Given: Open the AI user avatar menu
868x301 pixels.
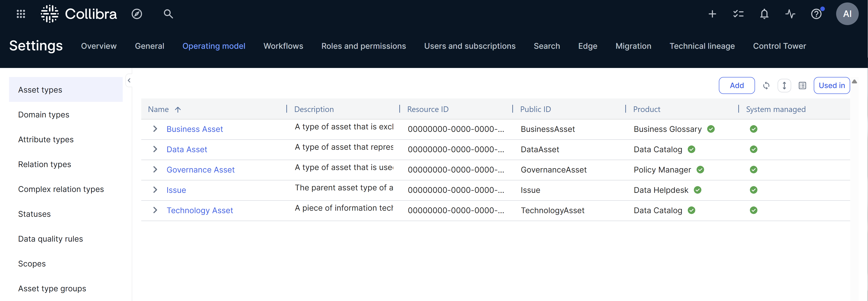Looking at the screenshot, I should pyautogui.click(x=847, y=14).
